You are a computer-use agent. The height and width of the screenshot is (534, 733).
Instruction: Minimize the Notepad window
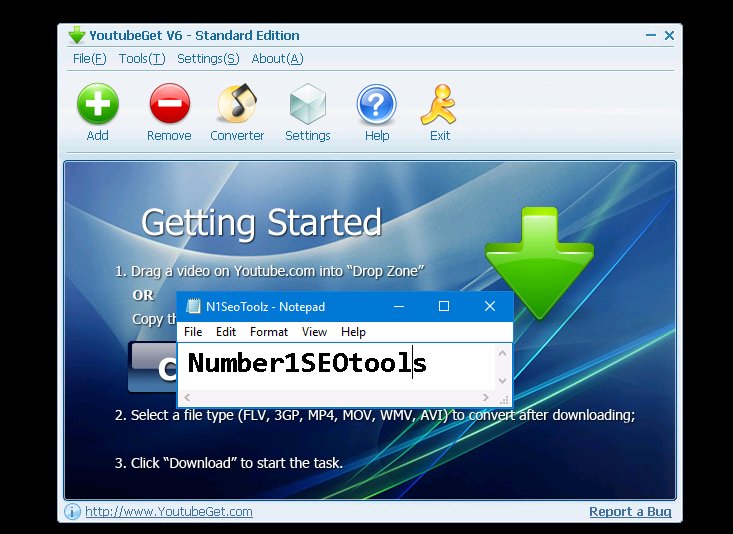click(x=399, y=306)
